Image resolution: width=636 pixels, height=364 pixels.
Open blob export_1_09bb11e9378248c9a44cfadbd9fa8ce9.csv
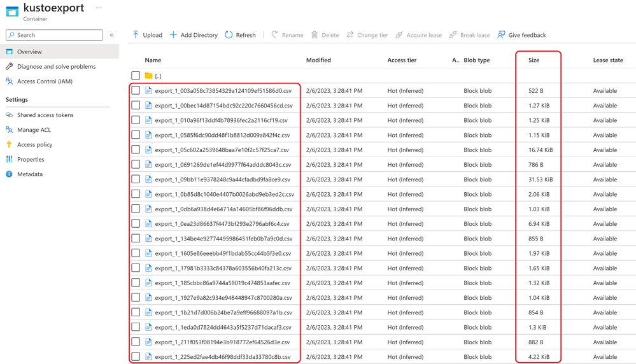pyautogui.click(x=223, y=179)
